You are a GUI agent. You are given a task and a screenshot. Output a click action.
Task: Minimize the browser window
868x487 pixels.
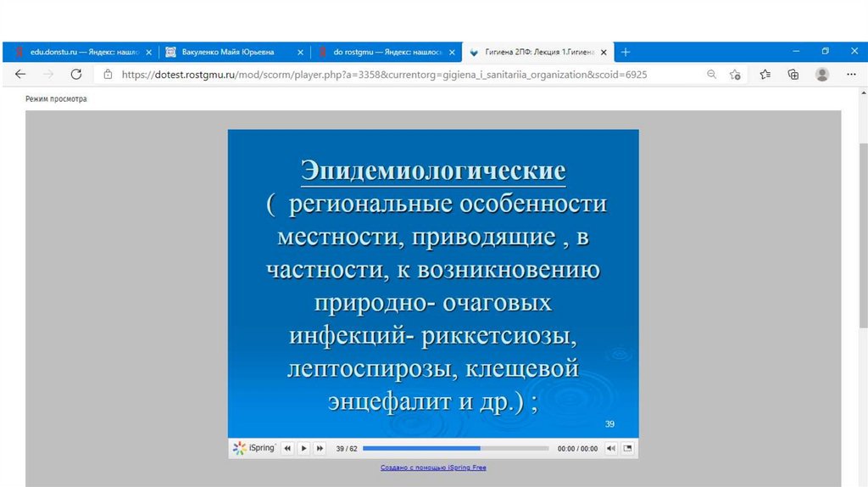tap(796, 51)
